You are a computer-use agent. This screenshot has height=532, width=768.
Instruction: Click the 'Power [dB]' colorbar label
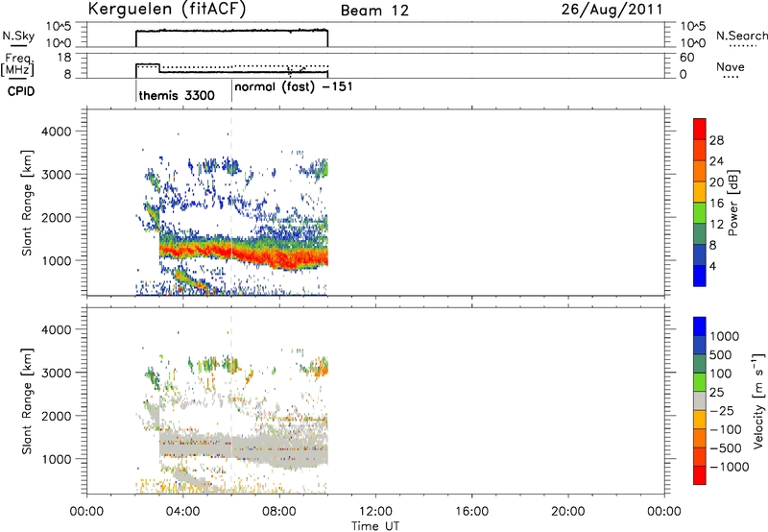point(733,203)
